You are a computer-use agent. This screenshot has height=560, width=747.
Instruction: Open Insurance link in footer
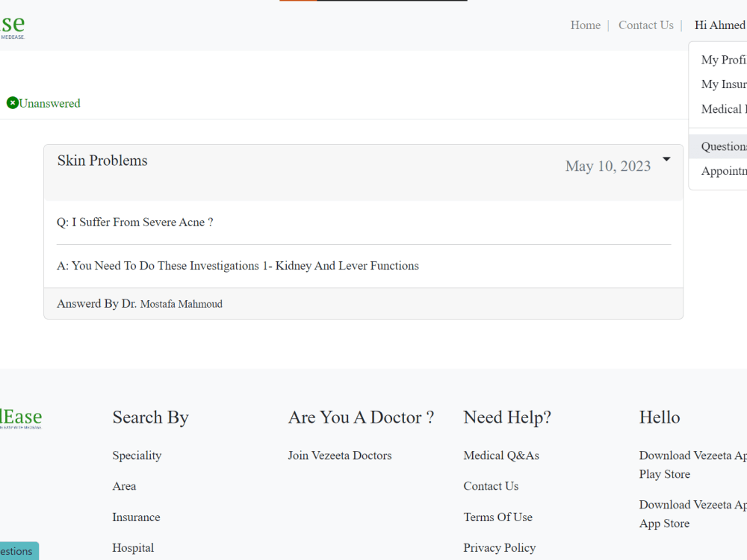click(x=136, y=517)
